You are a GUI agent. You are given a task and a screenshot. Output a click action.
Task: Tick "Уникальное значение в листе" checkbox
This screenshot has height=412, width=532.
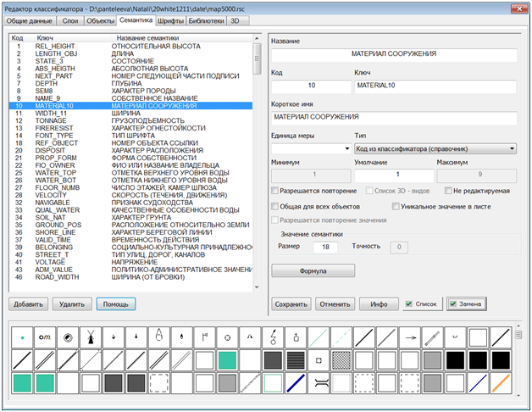396,206
